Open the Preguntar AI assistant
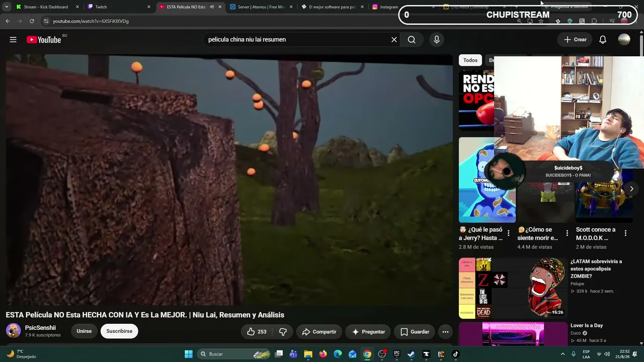The width and height of the screenshot is (644, 362). (368, 332)
